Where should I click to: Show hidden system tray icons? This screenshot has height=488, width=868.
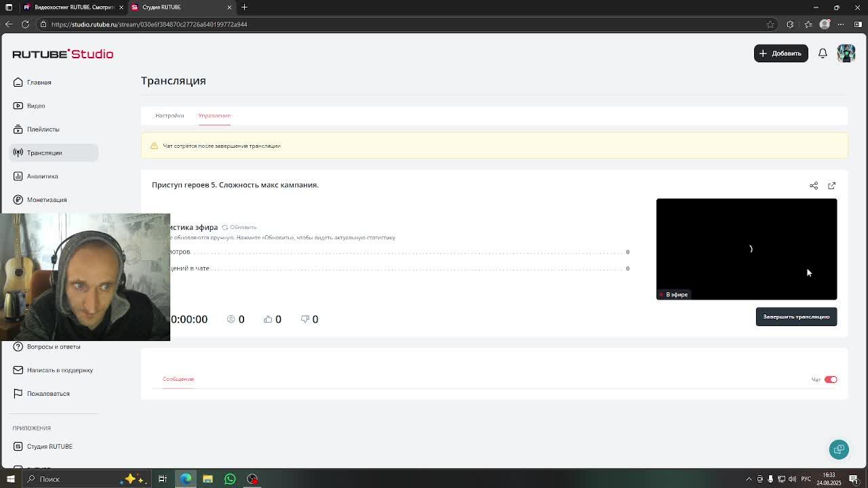[x=749, y=479]
